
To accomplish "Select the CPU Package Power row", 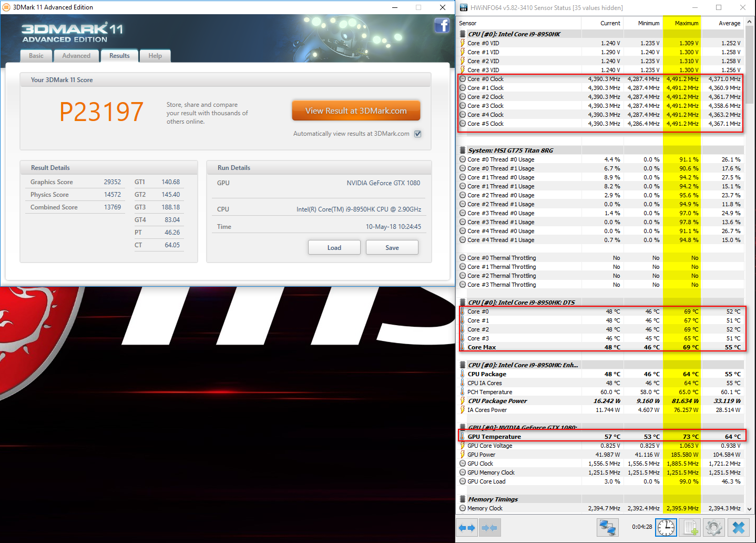I will click(x=600, y=401).
